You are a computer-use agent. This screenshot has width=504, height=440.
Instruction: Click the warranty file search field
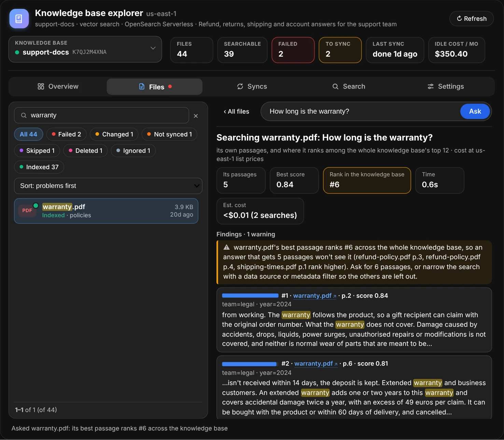pyautogui.click(x=101, y=115)
